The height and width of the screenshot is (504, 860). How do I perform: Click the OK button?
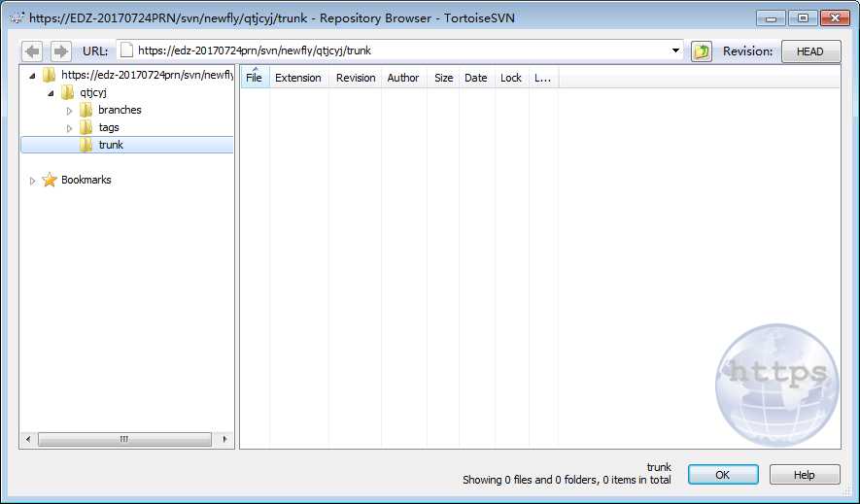[723, 475]
